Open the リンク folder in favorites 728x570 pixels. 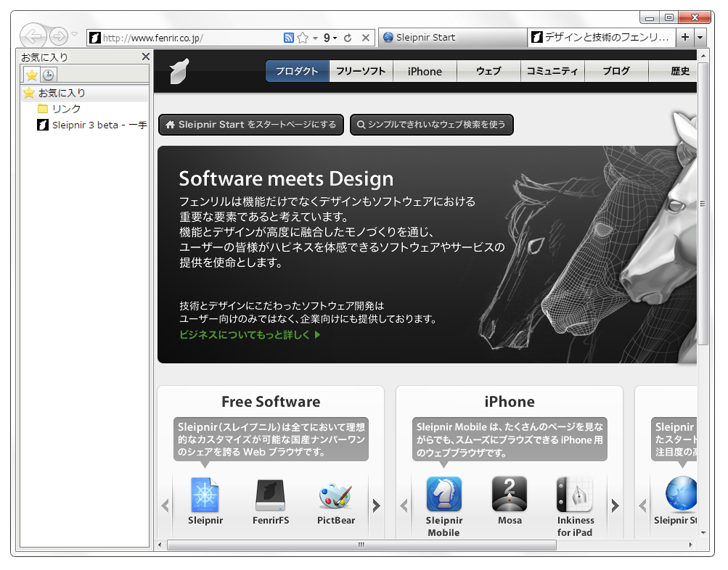pyautogui.click(x=60, y=109)
